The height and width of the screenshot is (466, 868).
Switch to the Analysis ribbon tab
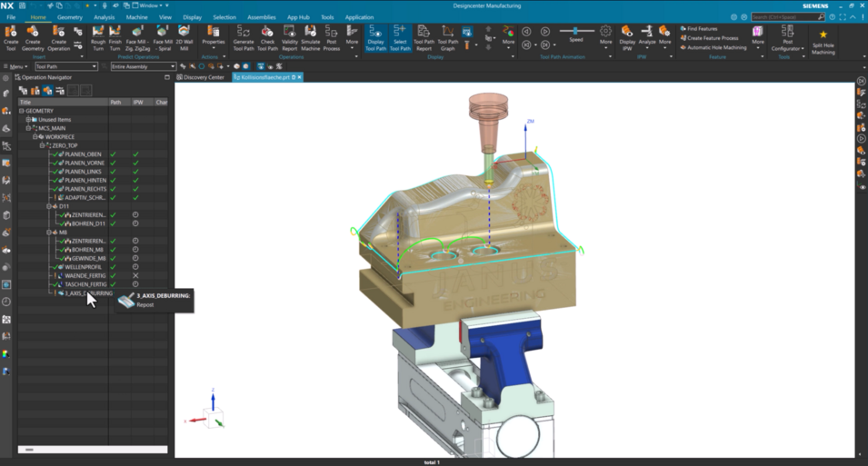(104, 17)
